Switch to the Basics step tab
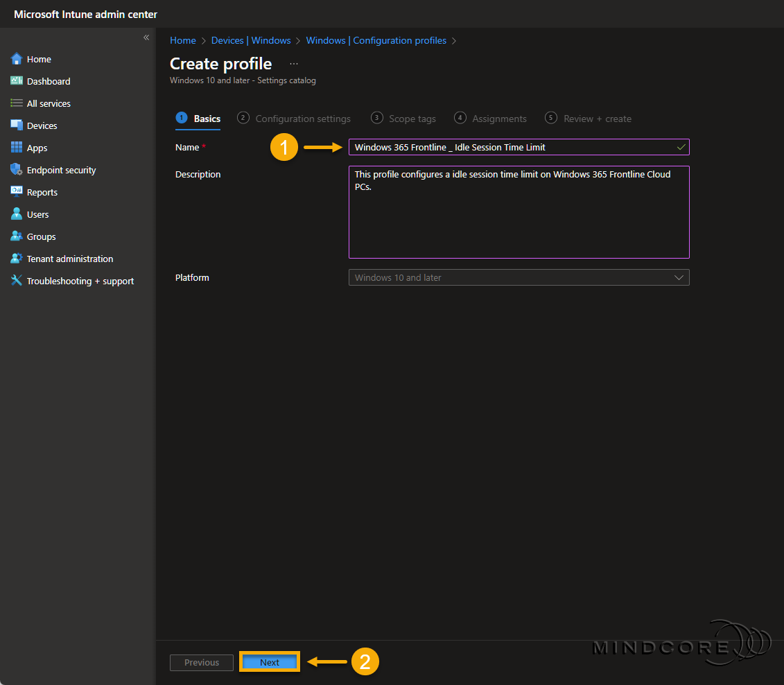The width and height of the screenshot is (784, 685). (198, 119)
